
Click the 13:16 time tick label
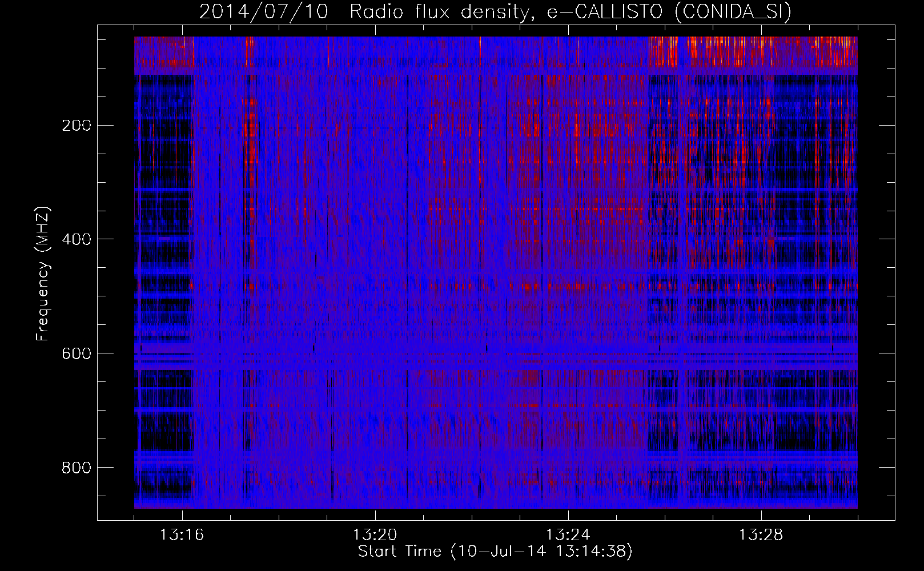[x=182, y=535]
